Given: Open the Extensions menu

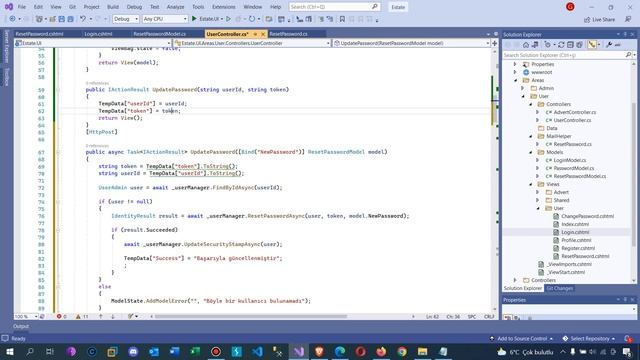Looking at the screenshot, I should click(224, 7).
